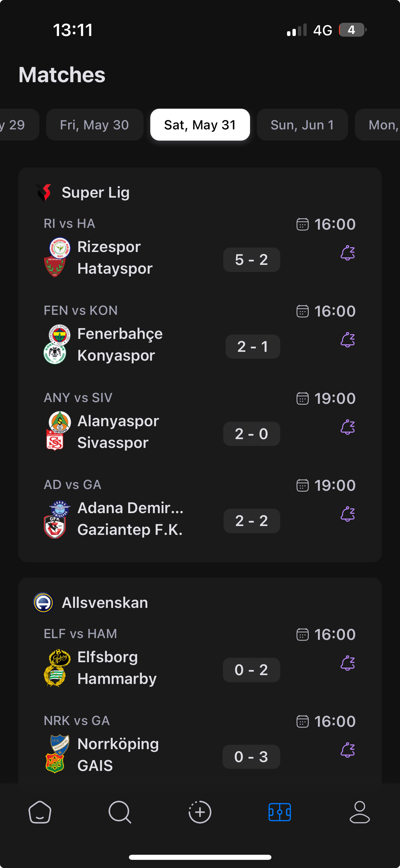Toggle reminder bell for Alanyaspor vs Sivasspor
This screenshot has width=400, height=868.
tap(348, 427)
